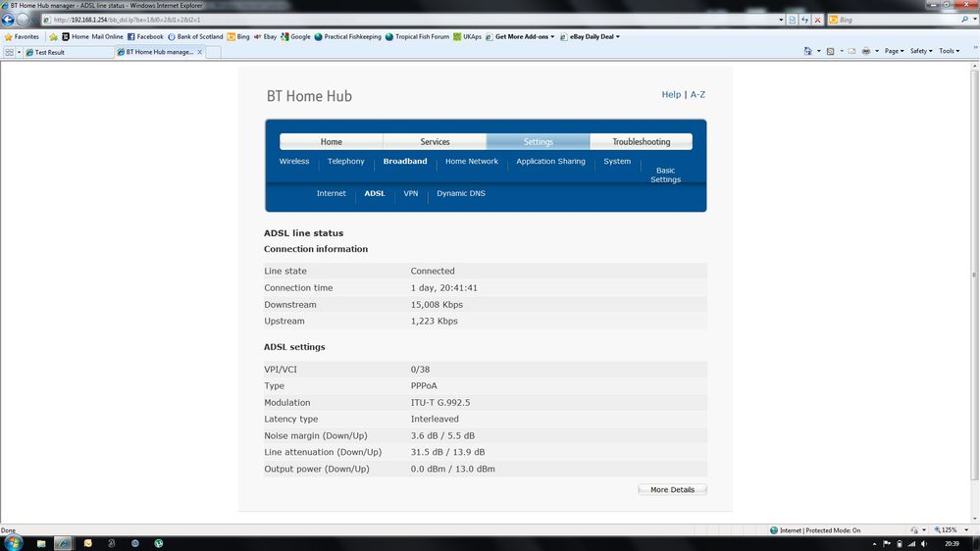Viewport: 980px width, 551px height.
Task: Open the Google favorites bookmark
Action: (295, 37)
